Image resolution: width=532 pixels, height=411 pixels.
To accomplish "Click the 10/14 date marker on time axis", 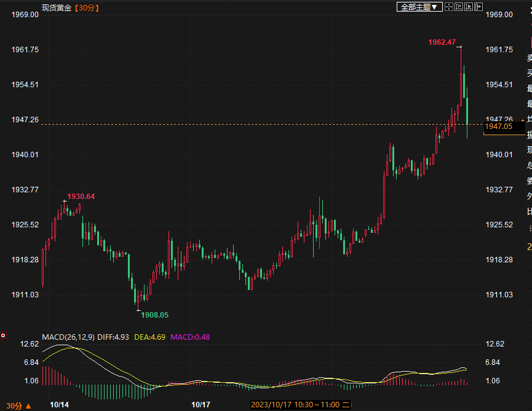I will pyautogui.click(x=60, y=405).
